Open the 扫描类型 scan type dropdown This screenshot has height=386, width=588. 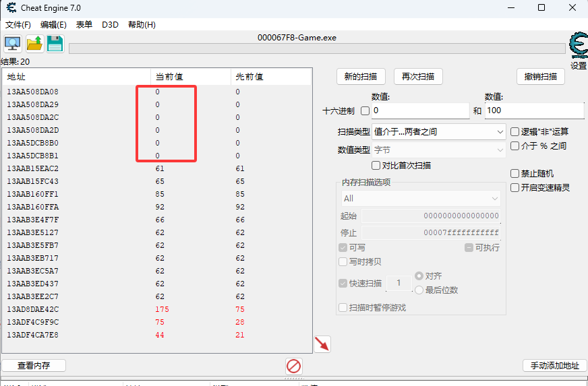(439, 132)
